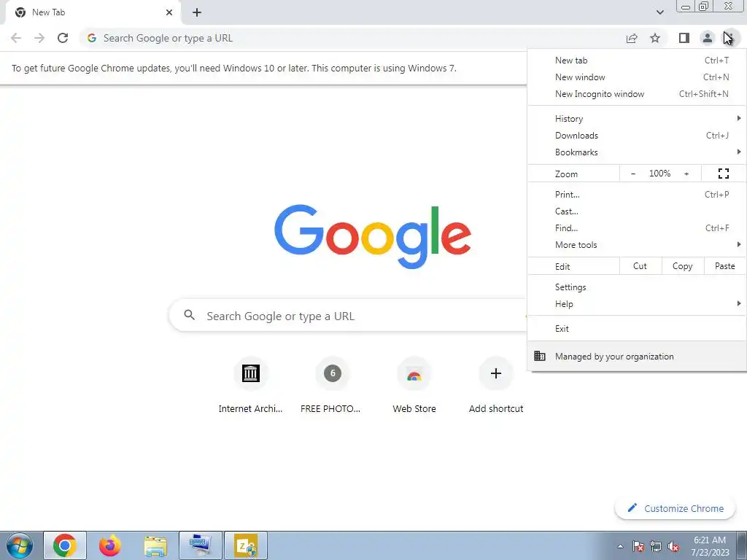The image size is (747, 560).
Task: Show hidden tray icons arrow
Action: (620, 546)
